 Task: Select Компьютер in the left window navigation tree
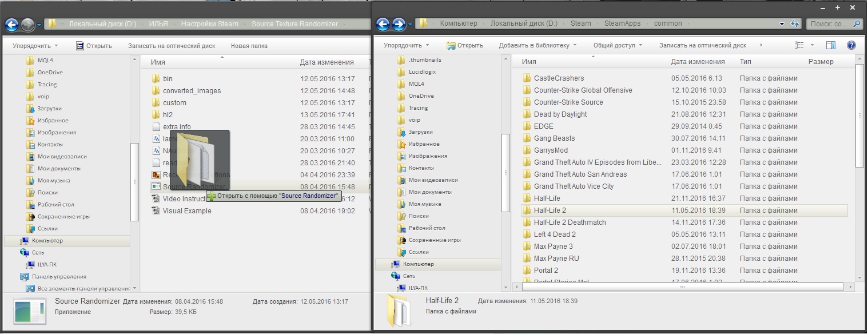point(47,241)
